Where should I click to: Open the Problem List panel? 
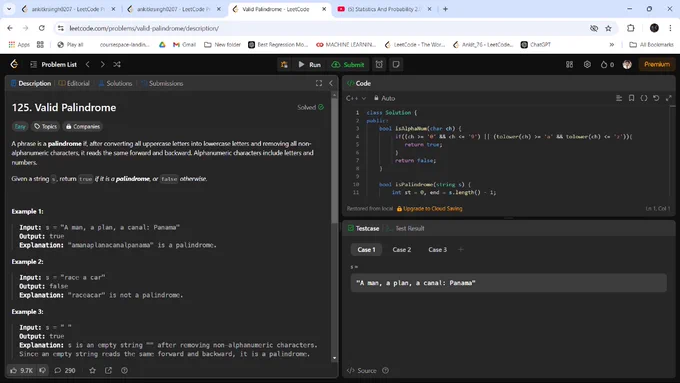click(53, 64)
